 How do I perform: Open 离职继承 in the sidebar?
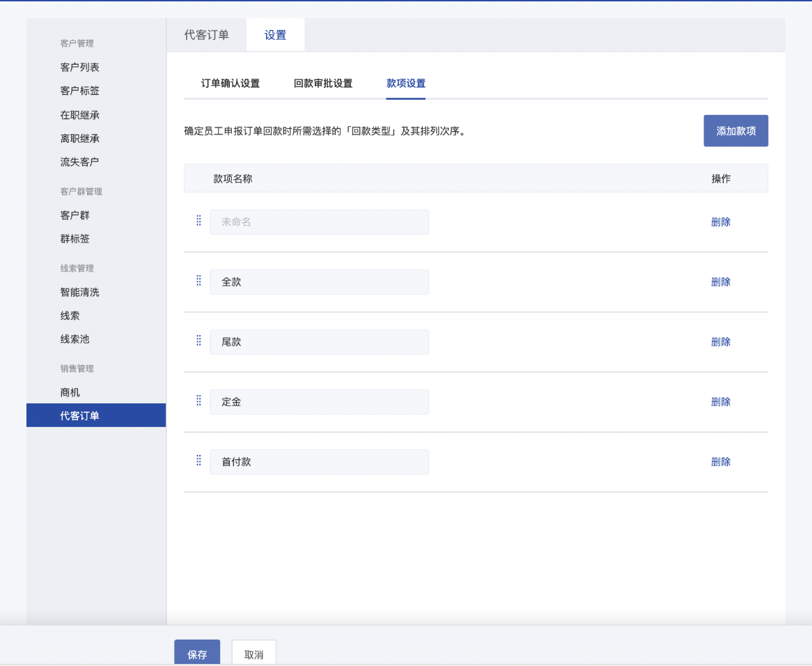click(80, 138)
